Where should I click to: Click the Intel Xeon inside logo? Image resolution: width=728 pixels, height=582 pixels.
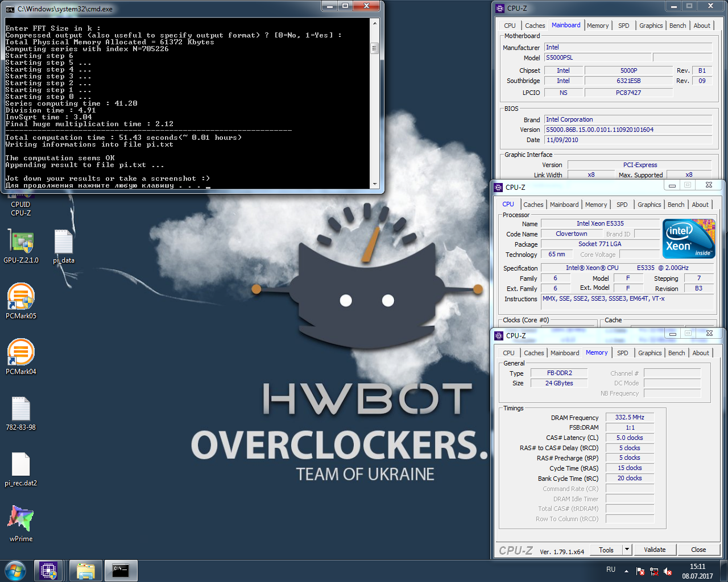click(x=689, y=239)
